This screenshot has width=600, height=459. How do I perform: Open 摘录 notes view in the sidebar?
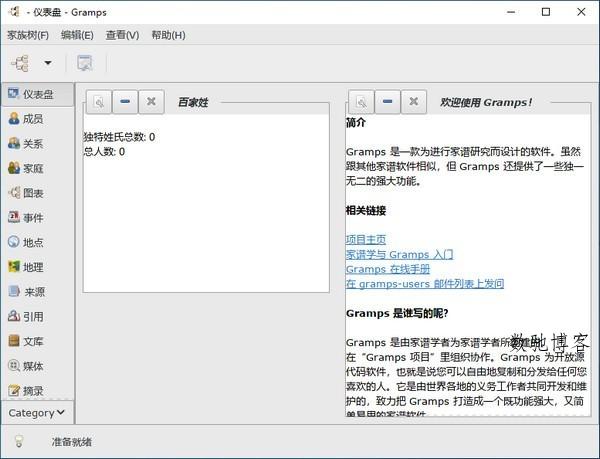coord(37,391)
